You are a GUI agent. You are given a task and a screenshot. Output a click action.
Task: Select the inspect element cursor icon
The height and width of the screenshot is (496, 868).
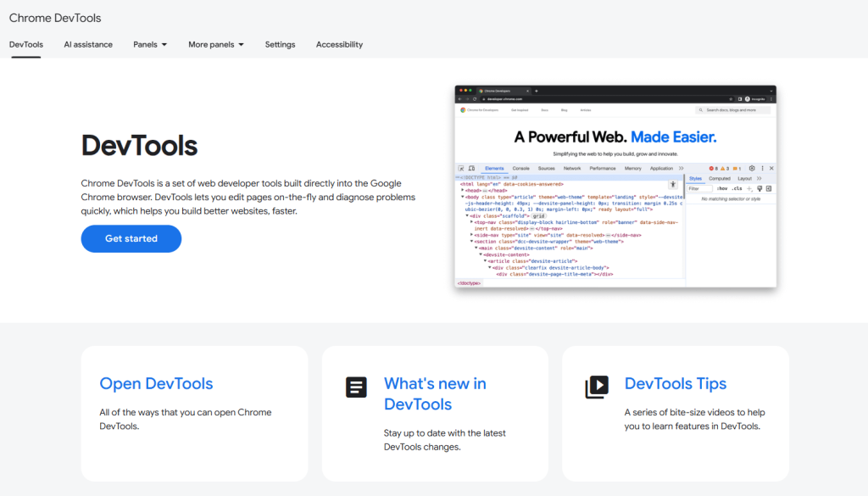(x=461, y=169)
